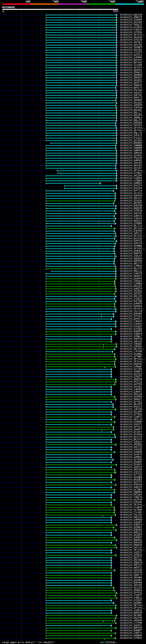146x644 pixels.
Task: Click label UniRef100_A5FXV7
Action: coord(131,565)
